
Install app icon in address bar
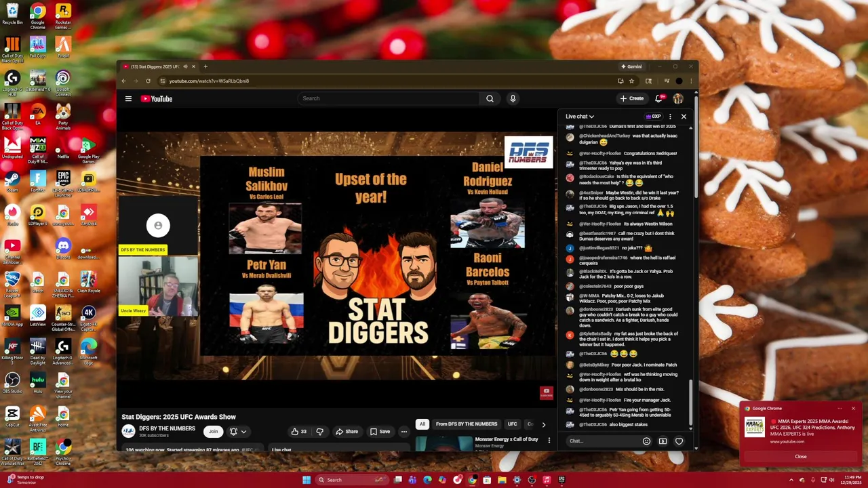620,81
